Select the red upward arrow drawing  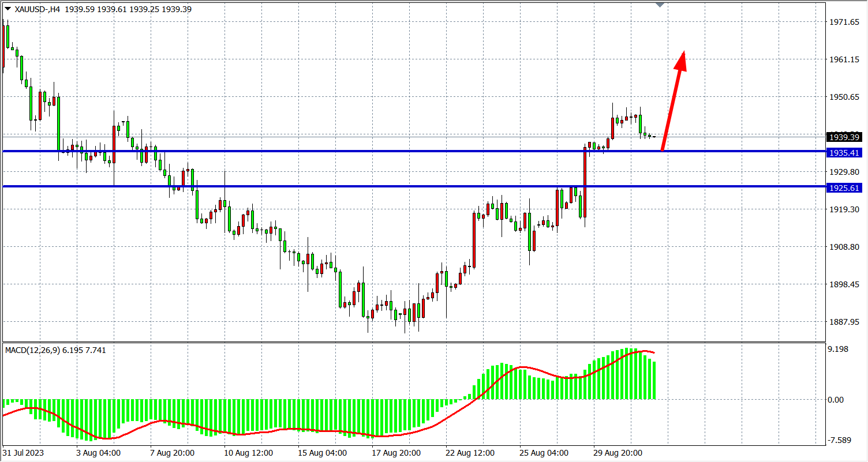point(673,100)
